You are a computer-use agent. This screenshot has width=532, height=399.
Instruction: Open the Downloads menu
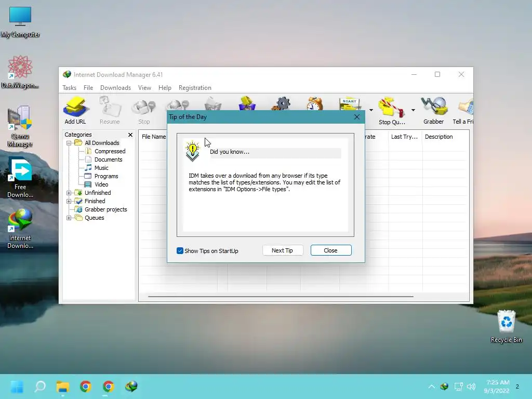pos(115,87)
